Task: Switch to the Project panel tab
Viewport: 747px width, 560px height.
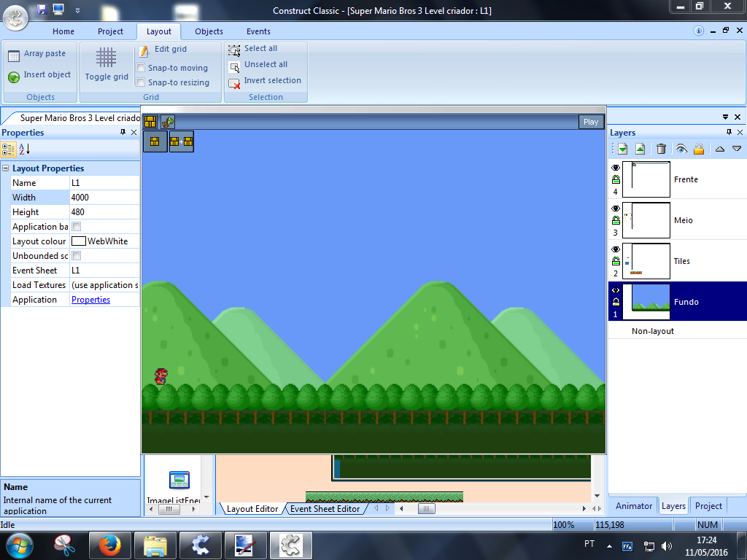Action: (x=708, y=506)
